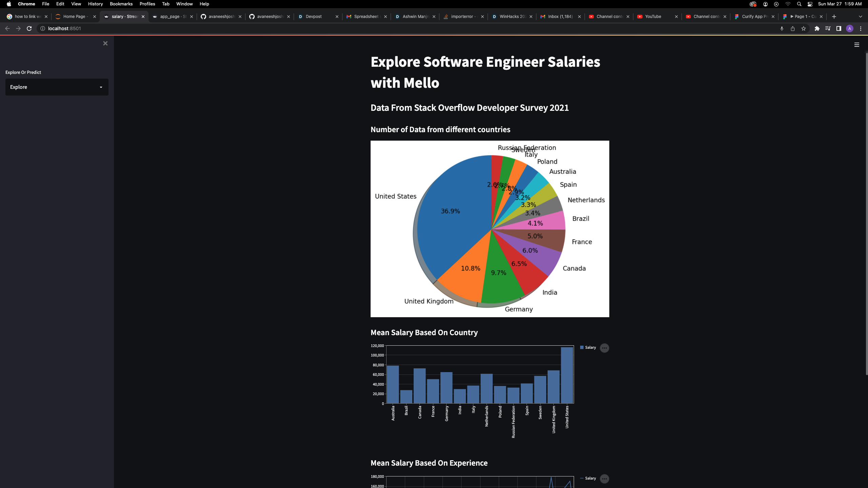
Task: Close the Streamlit sidebar panel
Action: click(x=105, y=43)
